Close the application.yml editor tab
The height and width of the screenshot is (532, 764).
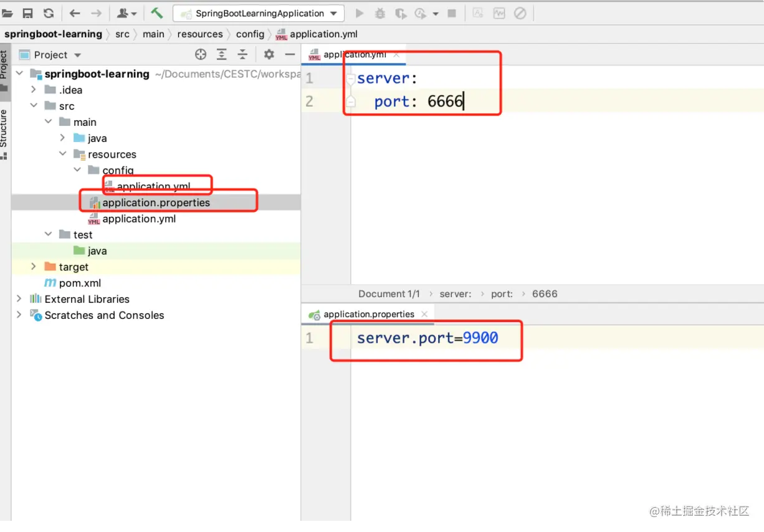396,55
